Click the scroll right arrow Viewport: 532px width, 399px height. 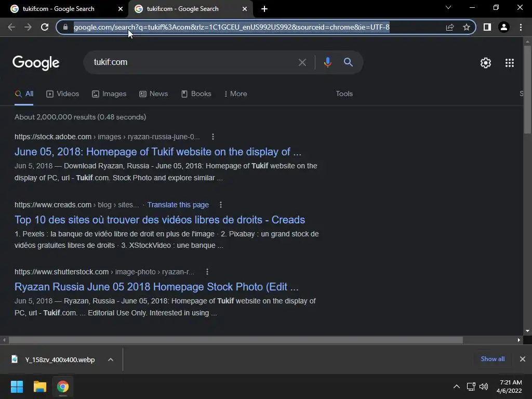(x=519, y=340)
